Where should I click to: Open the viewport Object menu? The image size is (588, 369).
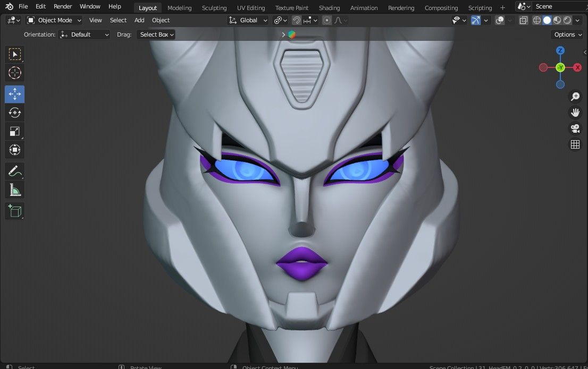coord(161,20)
